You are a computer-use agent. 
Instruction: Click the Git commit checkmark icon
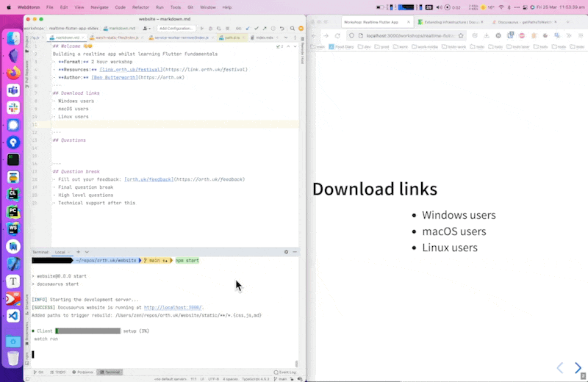point(256,29)
